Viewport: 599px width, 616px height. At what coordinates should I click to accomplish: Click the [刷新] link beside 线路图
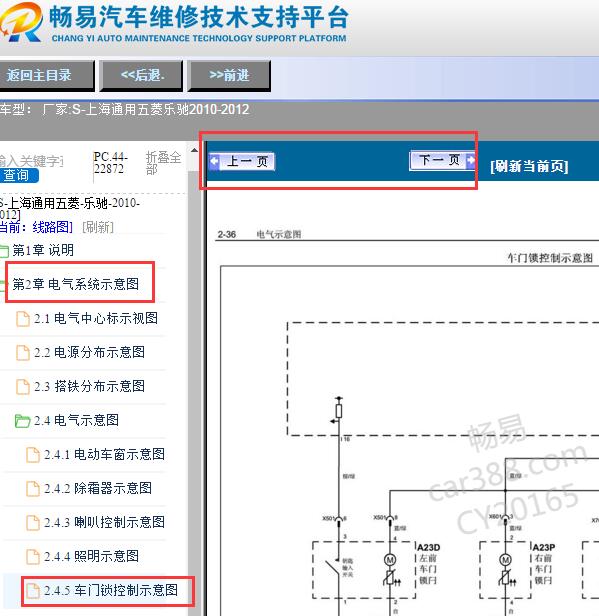point(98,227)
